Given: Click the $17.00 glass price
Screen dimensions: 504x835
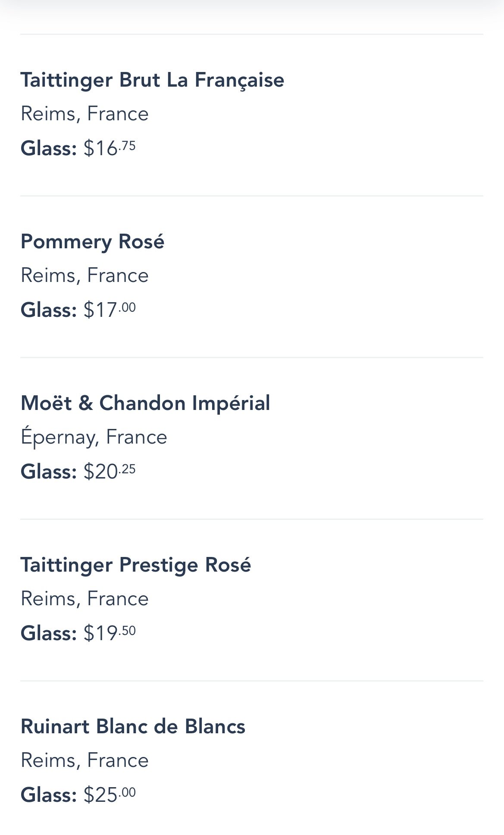Looking at the screenshot, I should coord(110,310).
